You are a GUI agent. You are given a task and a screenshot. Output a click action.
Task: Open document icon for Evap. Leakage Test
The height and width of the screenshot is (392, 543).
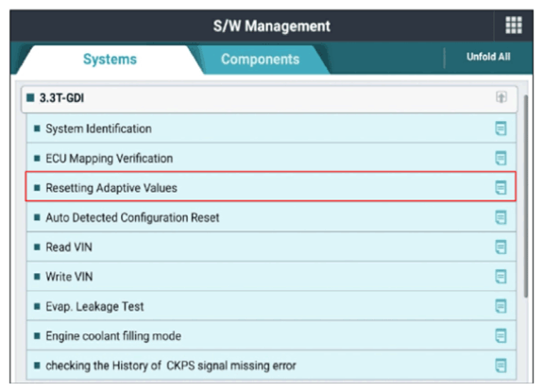tap(501, 306)
